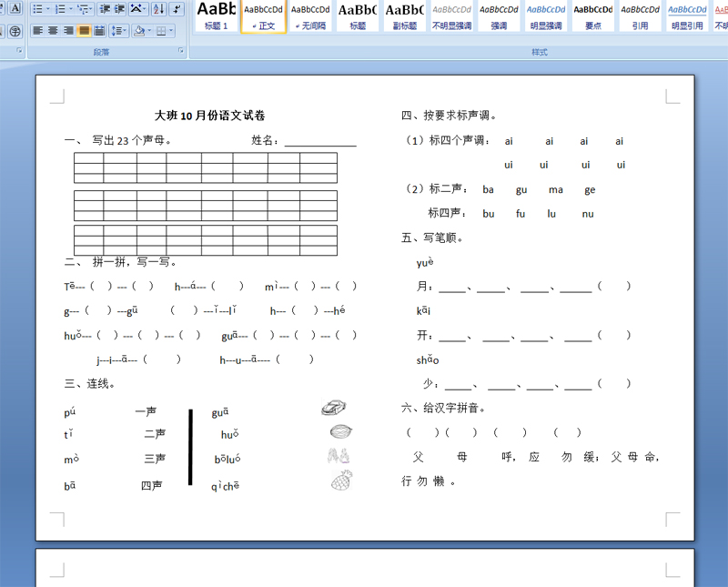Click the heading 一、写出23个声母
This screenshot has width=728, height=587.
pos(117,140)
